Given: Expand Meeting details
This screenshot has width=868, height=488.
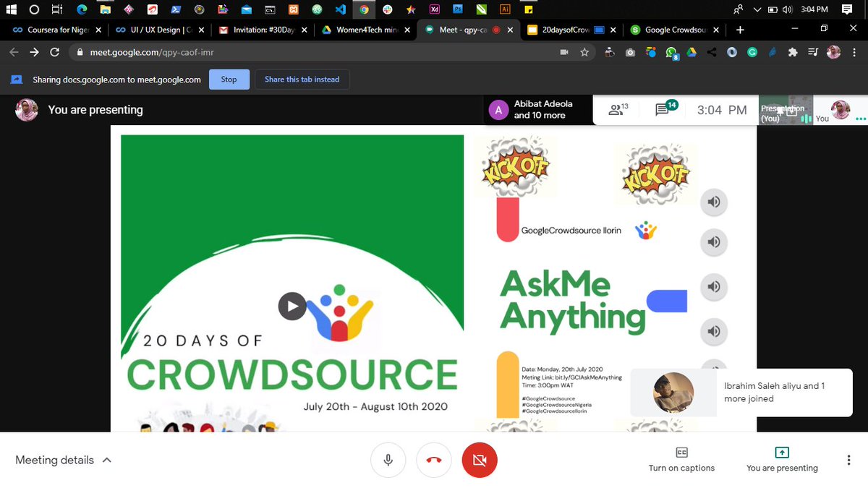Looking at the screenshot, I should tap(64, 460).
